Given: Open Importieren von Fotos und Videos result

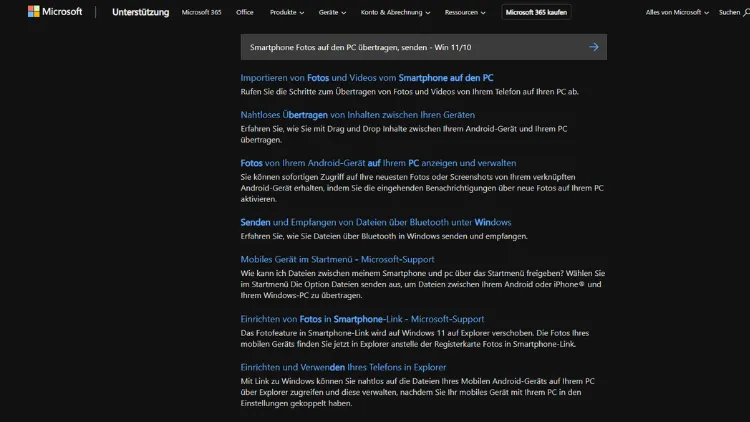Looking at the screenshot, I should click(366, 78).
